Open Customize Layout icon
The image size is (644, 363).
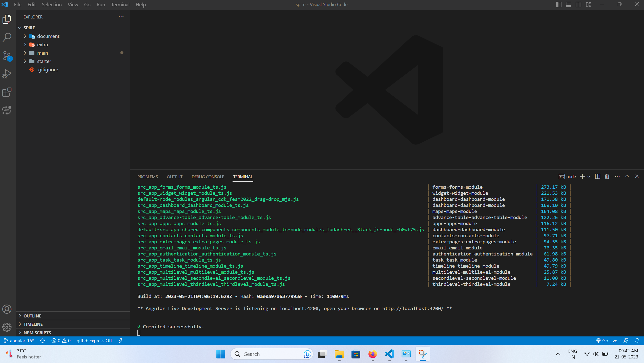589,5
